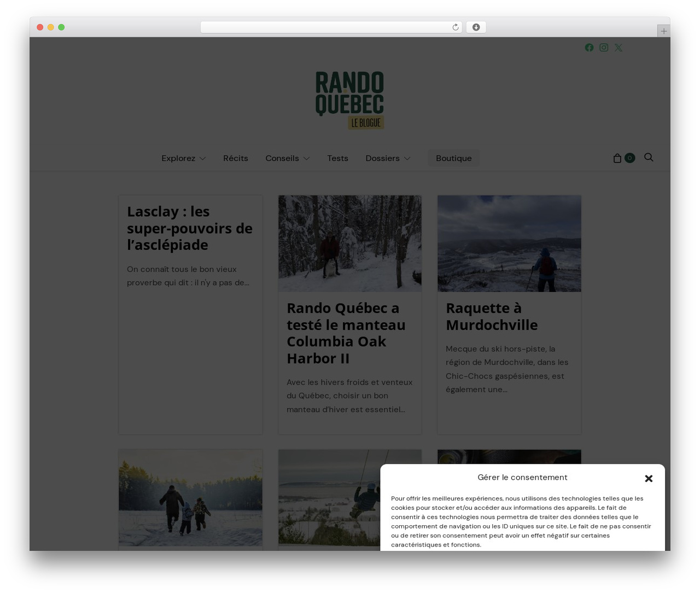This screenshot has height=593, width=700.
Task: Reload the page with the refresh icon
Action: [456, 27]
